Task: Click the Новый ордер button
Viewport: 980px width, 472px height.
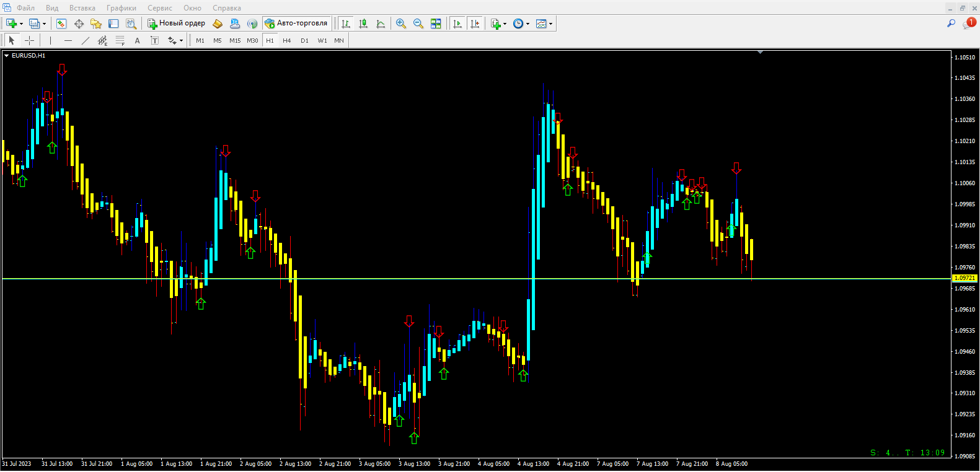Action: pos(176,24)
